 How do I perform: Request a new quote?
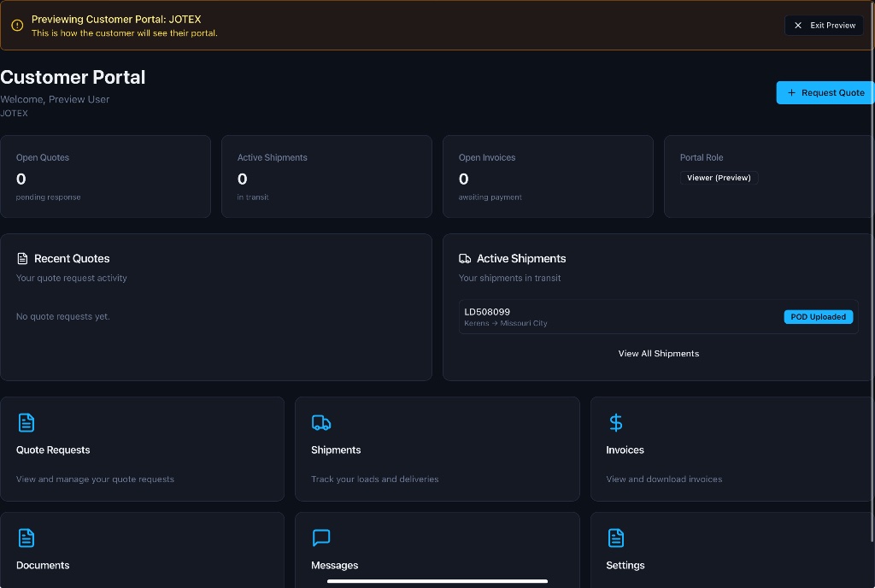(825, 92)
